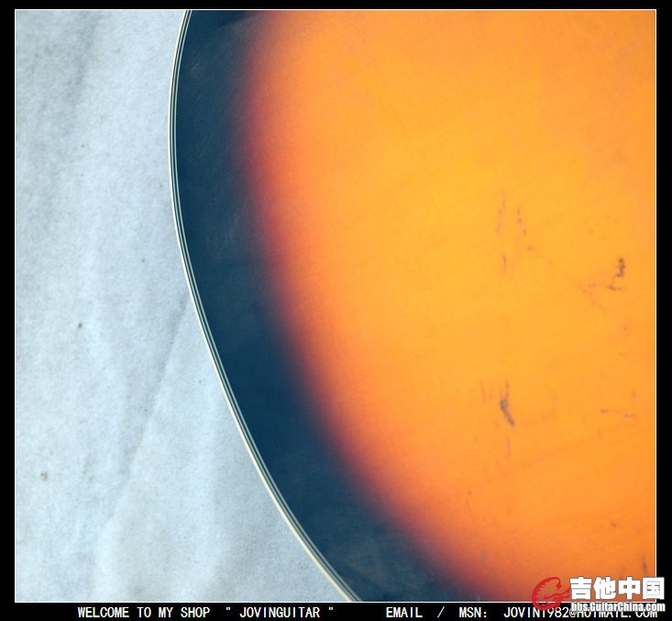Click the EMAIL / MSN label
The height and width of the screenshot is (621, 672).
pyautogui.click(x=436, y=612)
